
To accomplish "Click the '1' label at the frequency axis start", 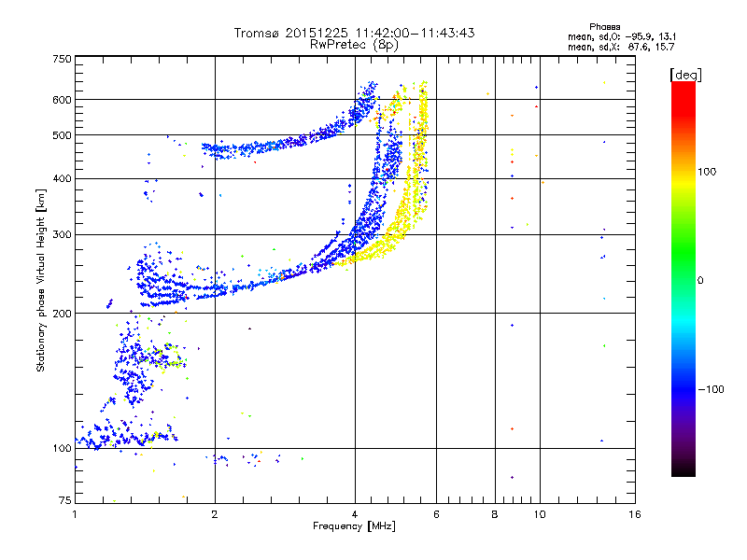I will (x=75, y=514).
